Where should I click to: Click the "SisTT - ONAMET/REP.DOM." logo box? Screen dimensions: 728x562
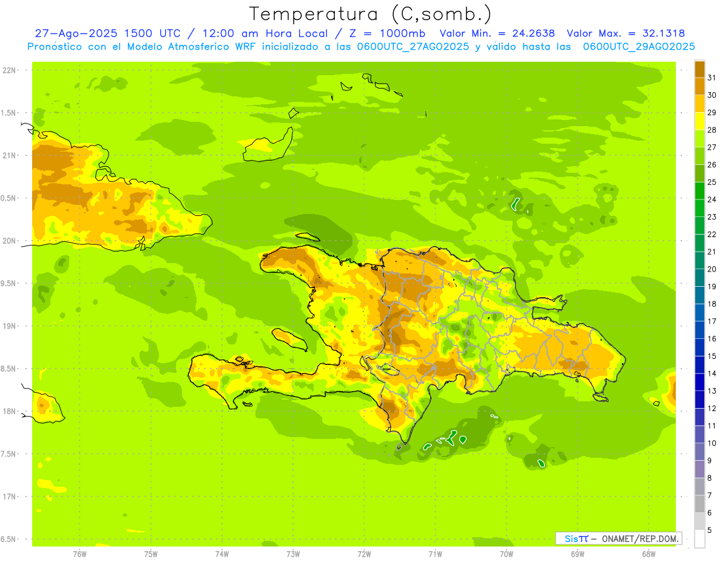[618, 538]
